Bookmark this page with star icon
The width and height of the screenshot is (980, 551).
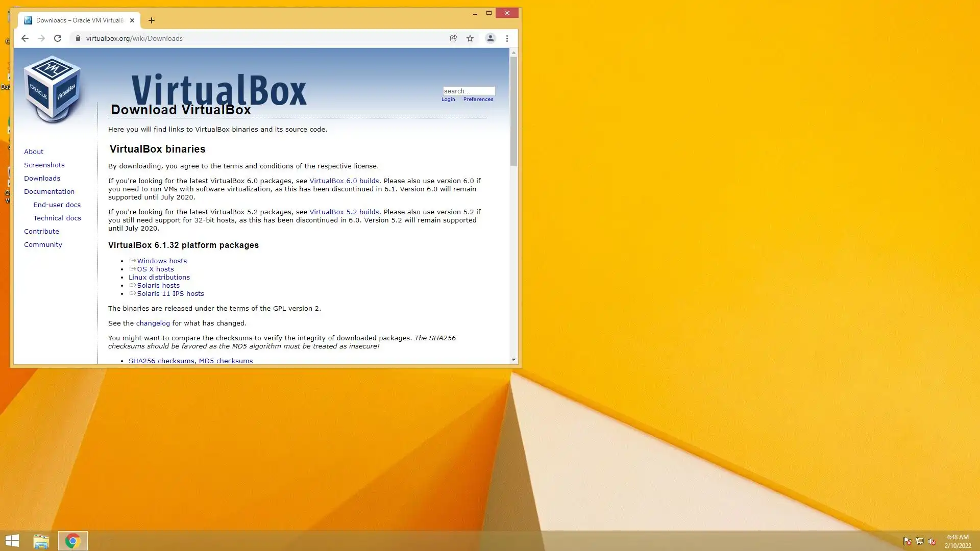click(470, 38)
